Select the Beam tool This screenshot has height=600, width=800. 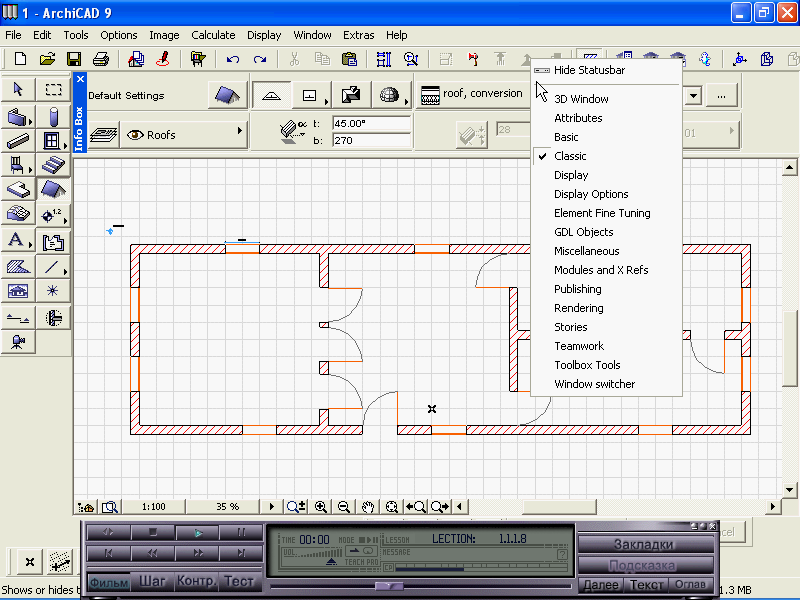(x=18, y=141)
